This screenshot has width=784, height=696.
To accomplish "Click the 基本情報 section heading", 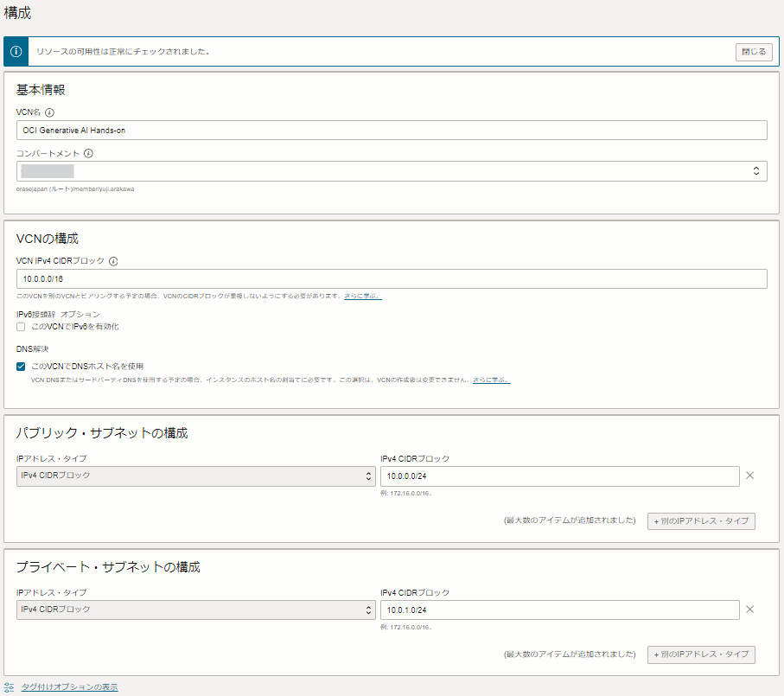I will click(41, 90).
